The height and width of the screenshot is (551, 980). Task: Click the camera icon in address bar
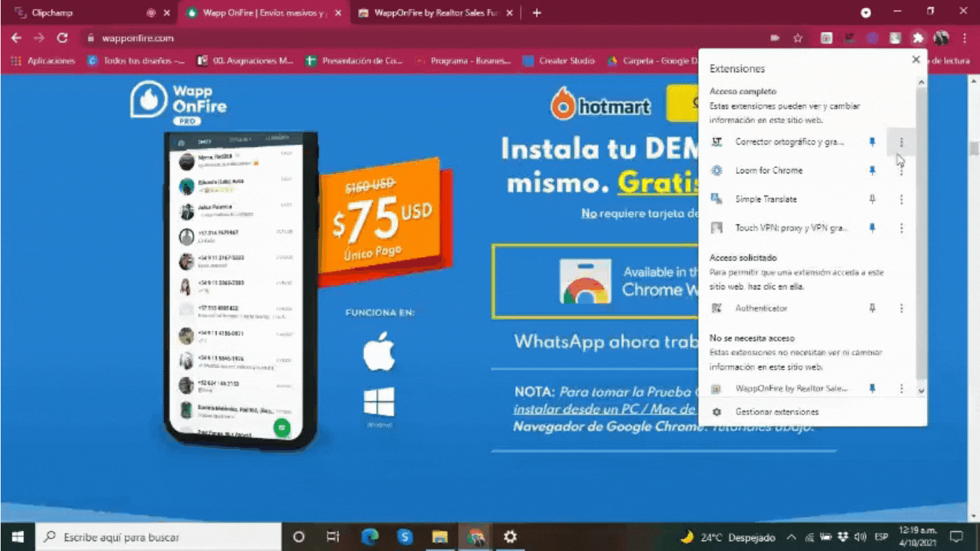(x=774, y=38)
